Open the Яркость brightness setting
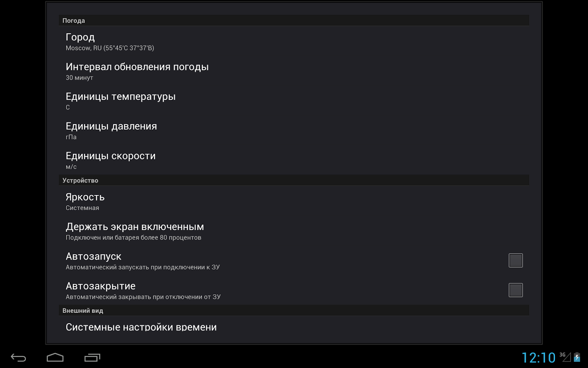 tap(294, 202)
